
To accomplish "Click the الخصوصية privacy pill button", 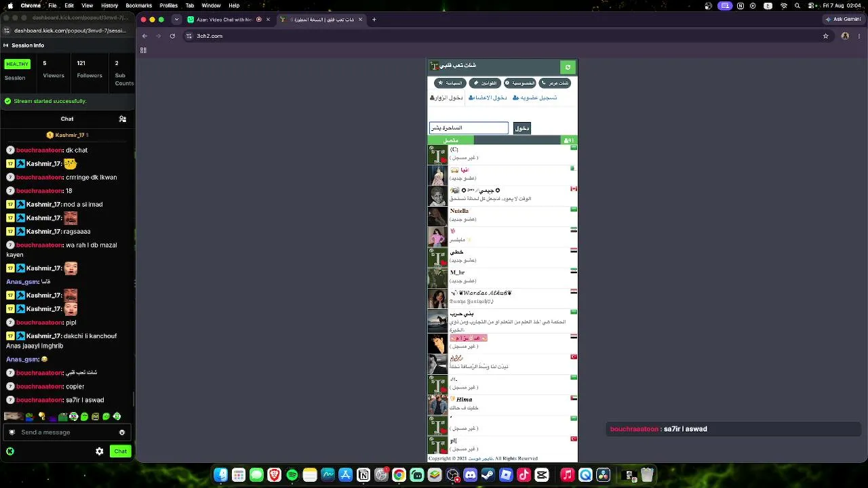I will 519,83.
